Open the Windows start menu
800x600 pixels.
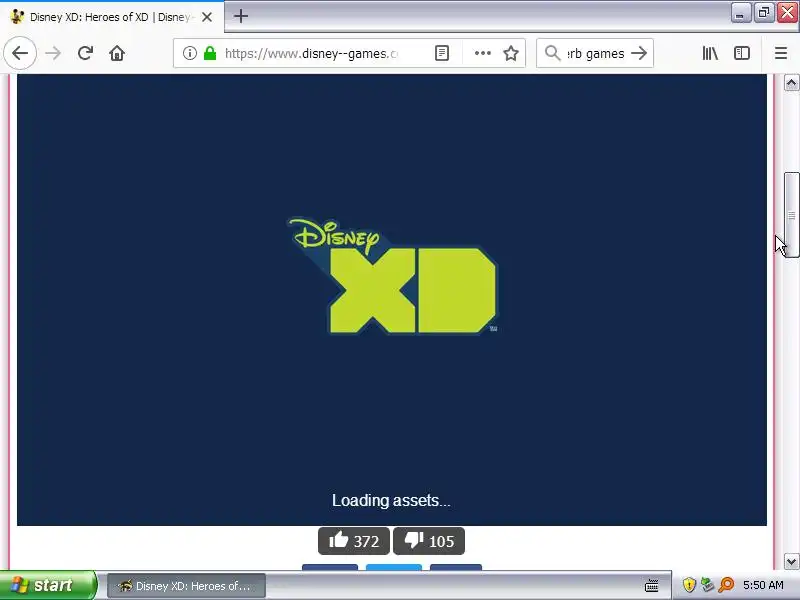(x=47, y=585)
